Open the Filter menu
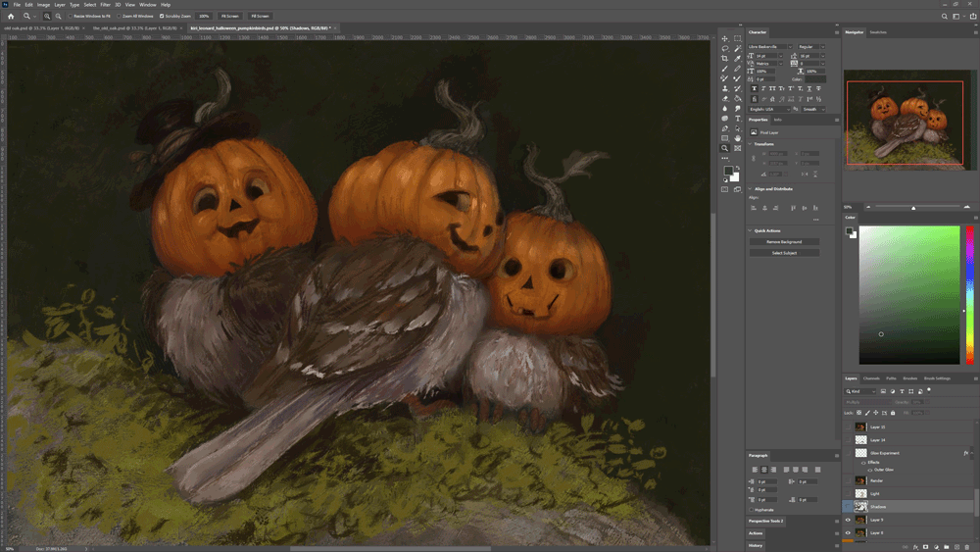The image size is (980, 552). (104, 5)
